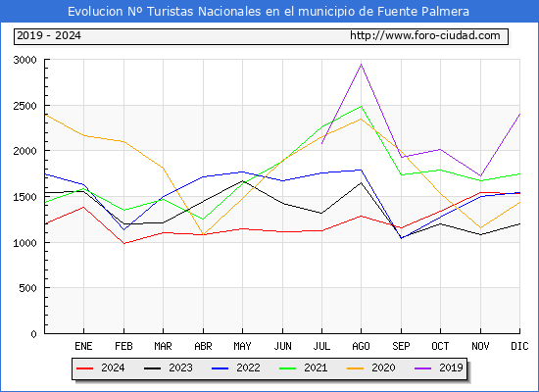The height and width of the screenshot is (392, 539).
Task: Click the ABR month axis label
Action: [203, 346]
